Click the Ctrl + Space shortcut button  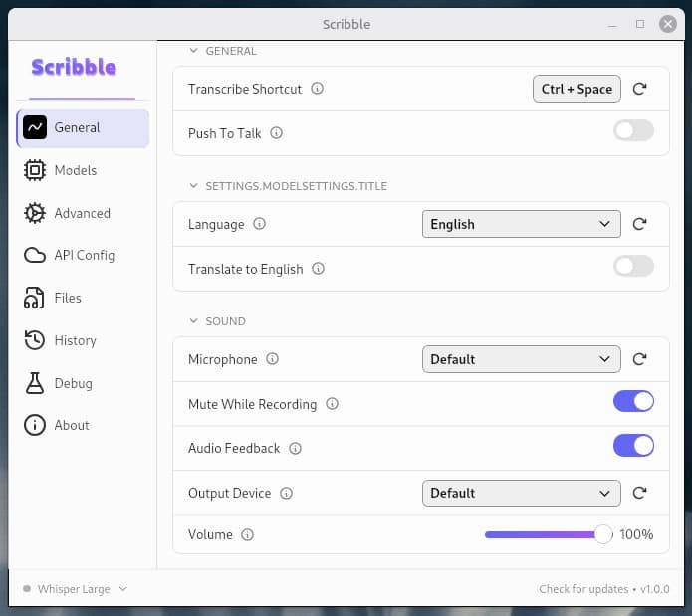tap(577, 89)
